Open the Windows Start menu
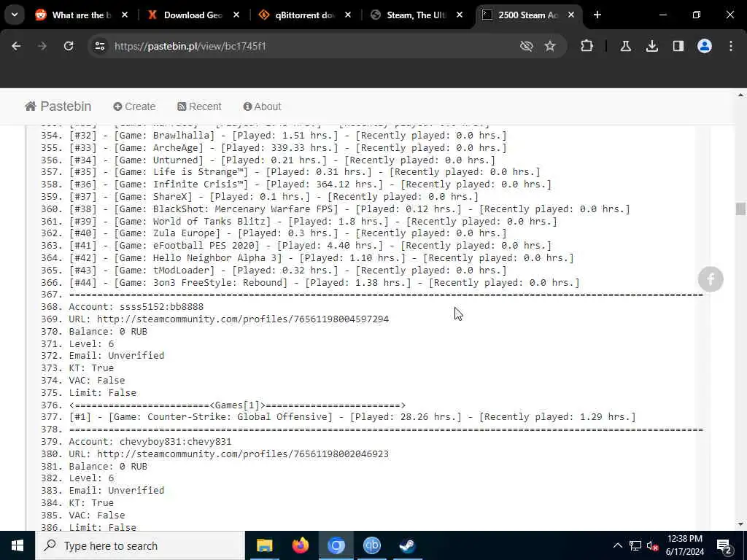The image size is (747, 560). click(18, 545)
